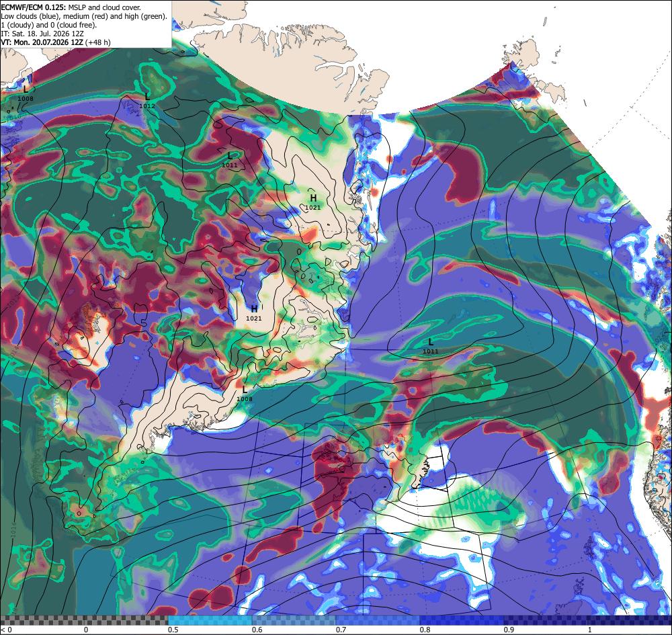Click the '1012' low pressure value

pyautogui.click(x=147, y=106)
